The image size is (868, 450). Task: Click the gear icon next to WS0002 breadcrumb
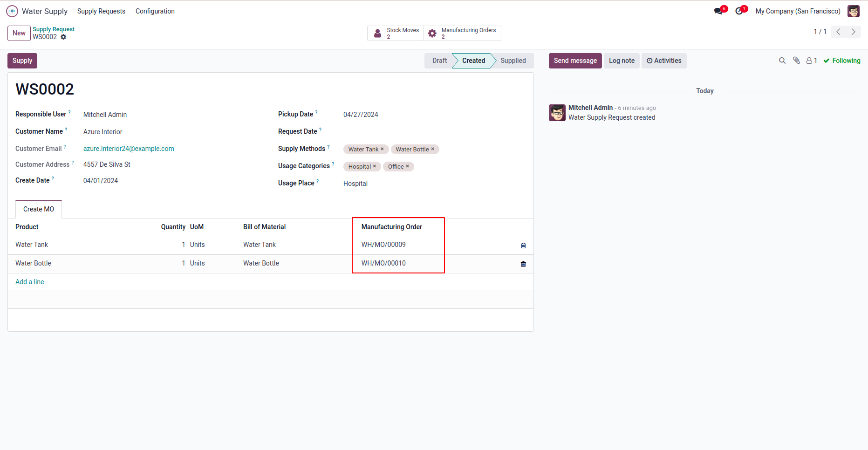click(x=63, y=37)
